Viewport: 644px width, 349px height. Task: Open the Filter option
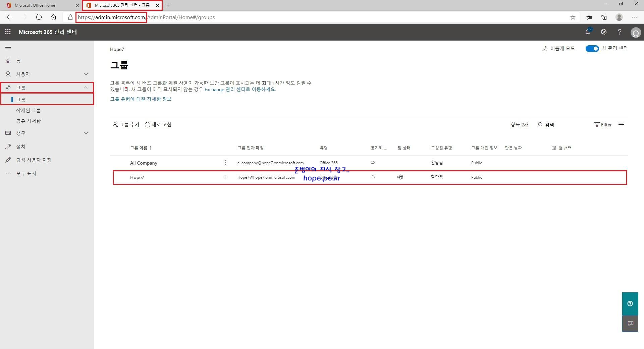(603, 125)
